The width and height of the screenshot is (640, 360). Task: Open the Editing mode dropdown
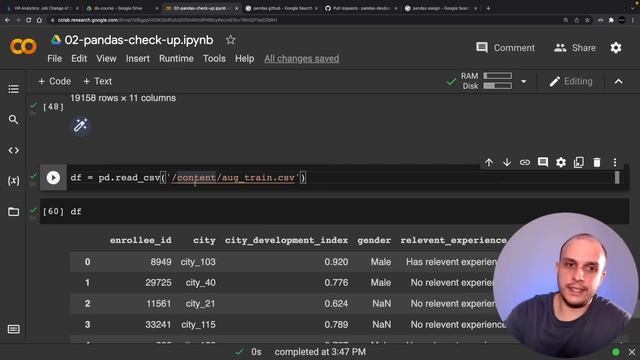(571, 81)
